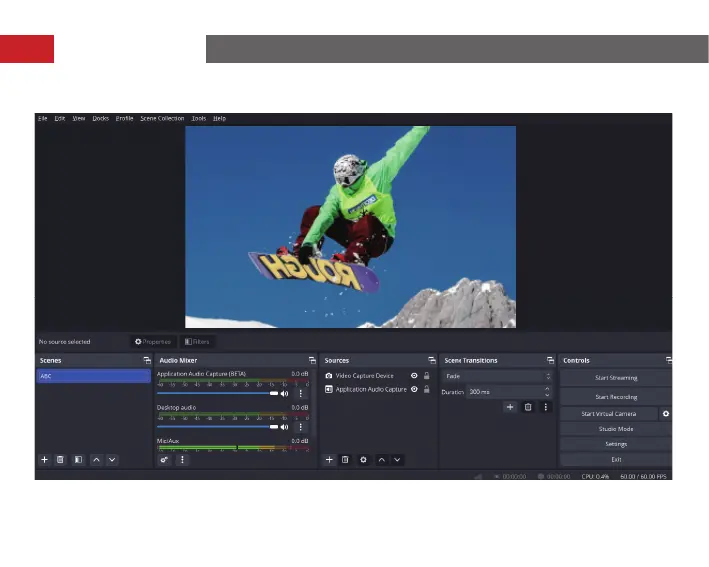The width and height of the screenshot is (709, 567).
Task: Configure virtual camera via gear icon
Action: click(x=665, y=413)
